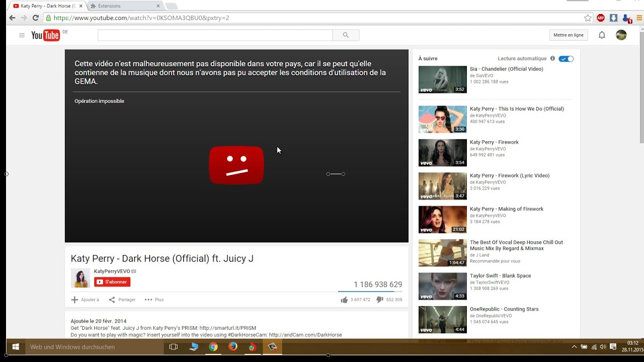
Task: Open Chrome from the taskbar
Action: click(x=213, y=347)
